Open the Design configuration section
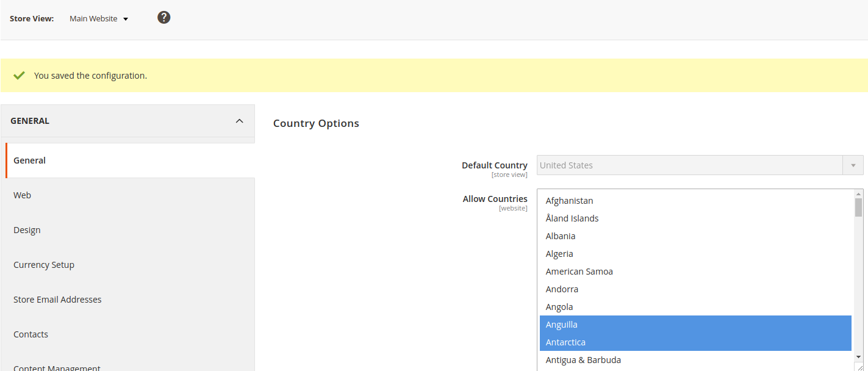 27,229
